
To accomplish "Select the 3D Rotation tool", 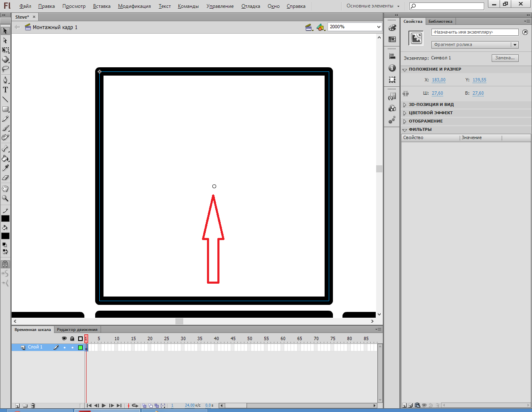I will point(5,59).
